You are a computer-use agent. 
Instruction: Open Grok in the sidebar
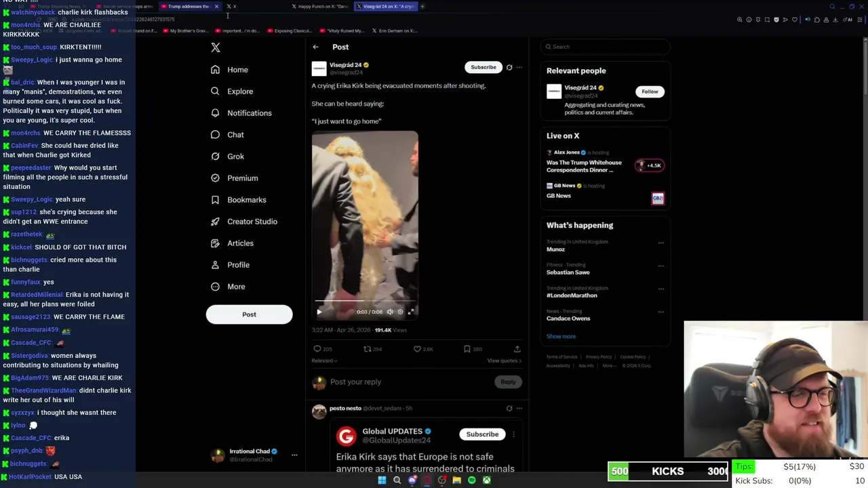coord(226,157)
